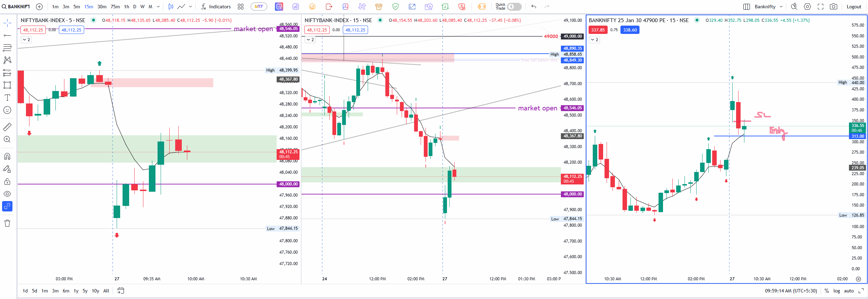Viewport: 868px width, 299px height.
Task: Click the green shield check icon
Action: click(x=395, y=7)
